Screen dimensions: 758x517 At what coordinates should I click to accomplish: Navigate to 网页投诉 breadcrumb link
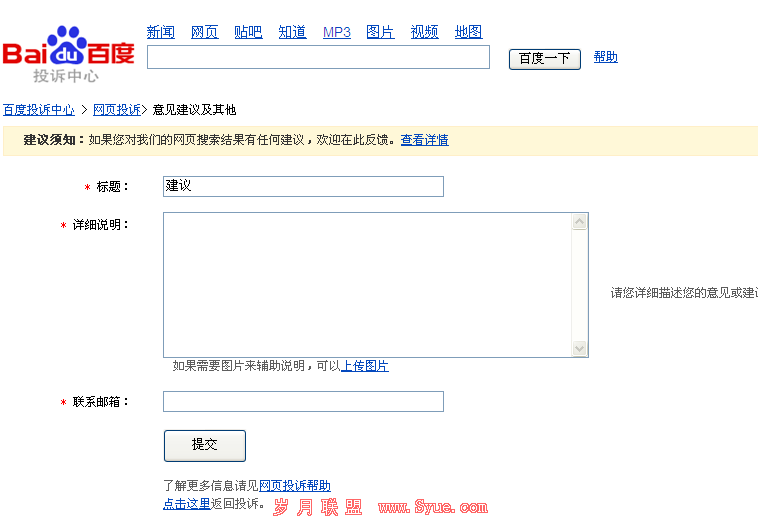tap(116, 110)
